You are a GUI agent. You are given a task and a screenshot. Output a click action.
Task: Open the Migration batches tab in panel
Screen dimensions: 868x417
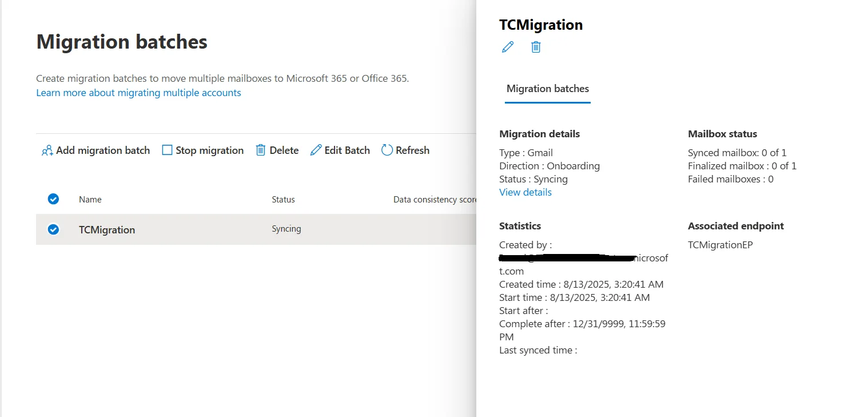548,89
